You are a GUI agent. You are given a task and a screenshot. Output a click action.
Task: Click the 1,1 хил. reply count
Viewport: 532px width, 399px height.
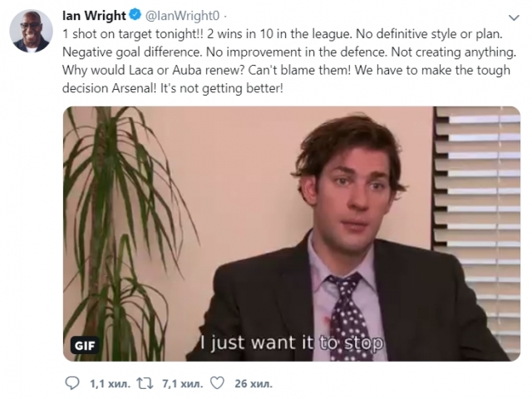(110, 384)
